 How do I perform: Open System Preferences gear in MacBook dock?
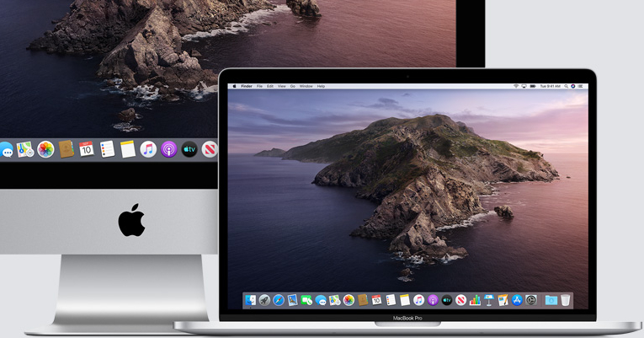tap(531, 300)
